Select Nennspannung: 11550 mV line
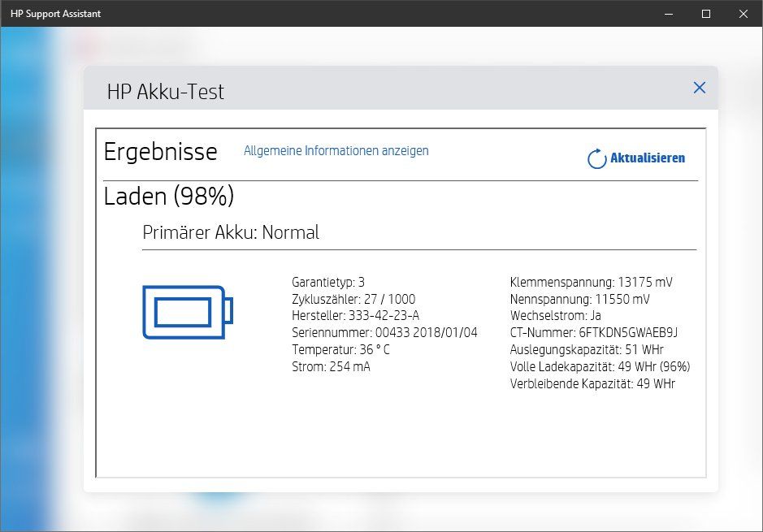The height and width of the screenshot is (532, 763). [x=580, y=299]
